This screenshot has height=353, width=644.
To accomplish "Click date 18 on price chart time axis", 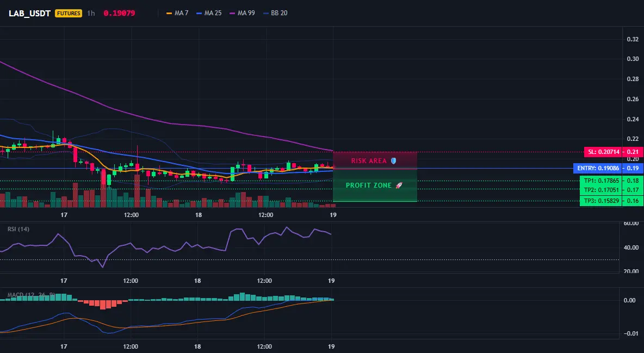I will pos(199,215).
